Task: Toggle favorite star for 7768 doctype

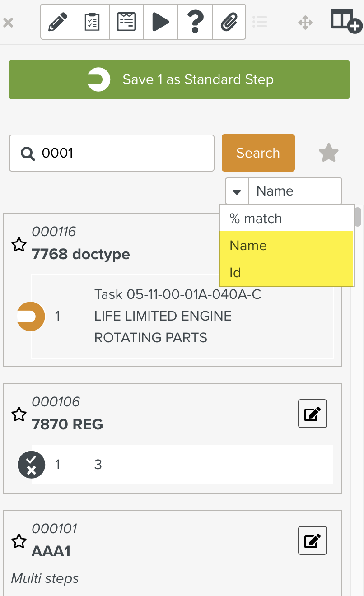Action: click(19, 245)
